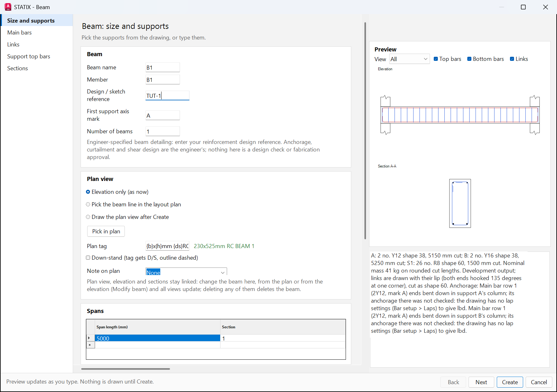Click the Pick in plan button

click(x=106, y=231)
